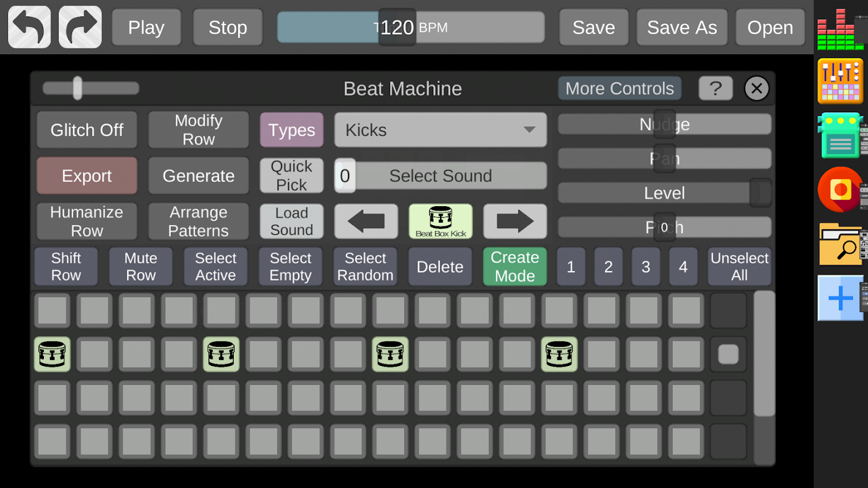Select the top row with its dark selector

(x=728, y=311)
